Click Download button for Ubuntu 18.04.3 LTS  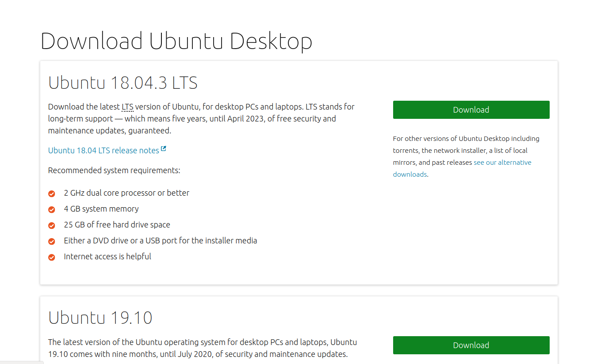(x=471, y=110)
